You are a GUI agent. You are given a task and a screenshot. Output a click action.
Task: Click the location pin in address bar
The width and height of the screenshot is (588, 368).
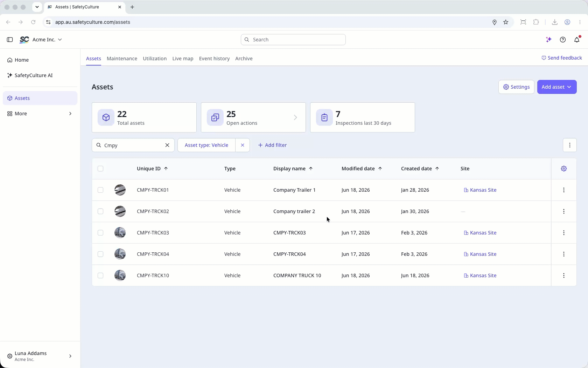point(495,22)
